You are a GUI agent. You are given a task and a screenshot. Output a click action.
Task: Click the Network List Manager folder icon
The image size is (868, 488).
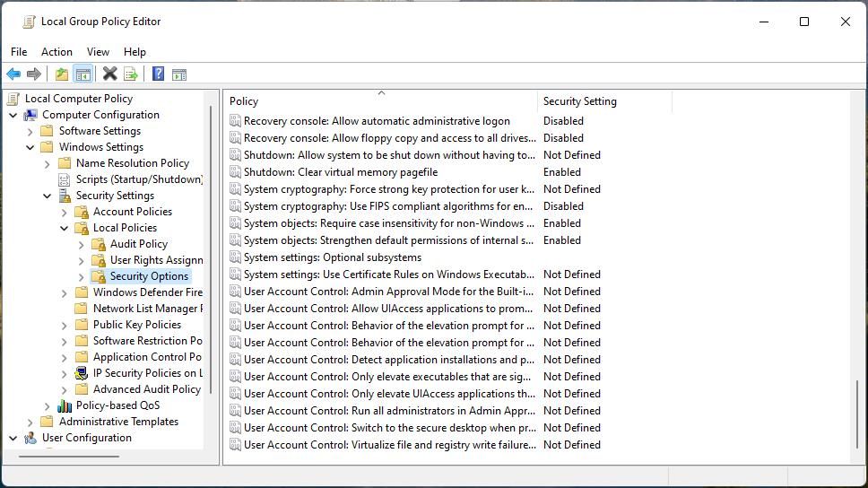point(82,309)
